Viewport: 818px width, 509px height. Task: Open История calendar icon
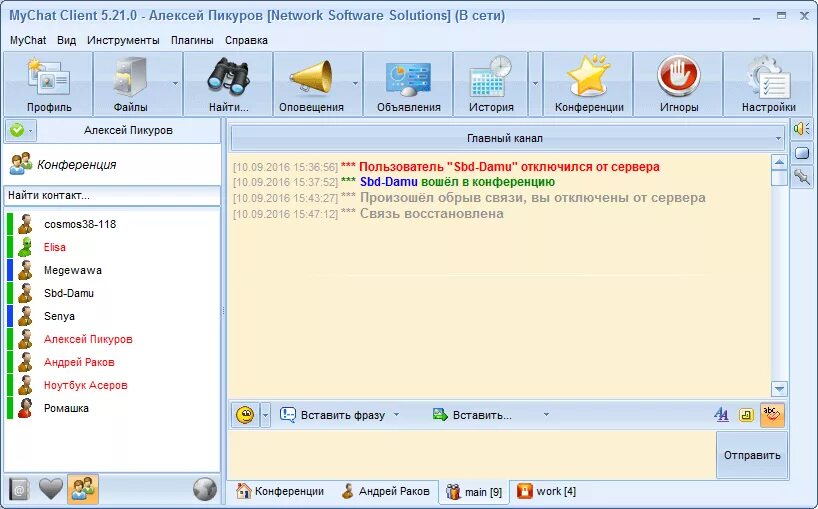[x=491, y=77]
